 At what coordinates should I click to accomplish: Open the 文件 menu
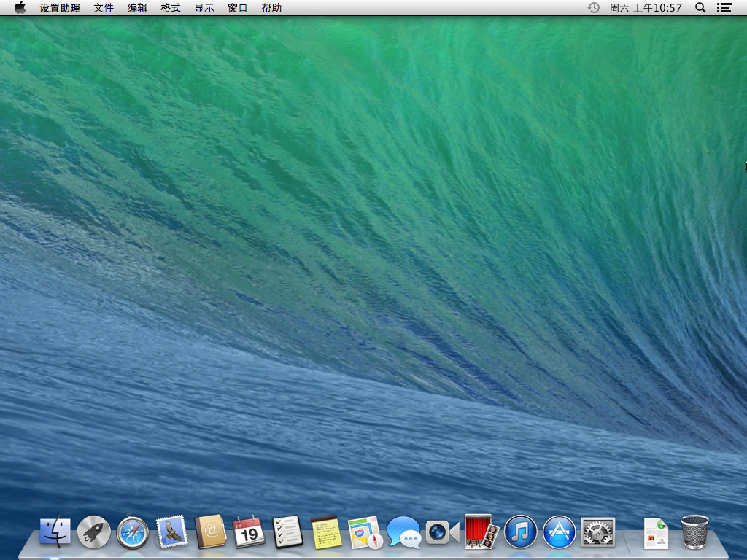[x=104, y=7]
